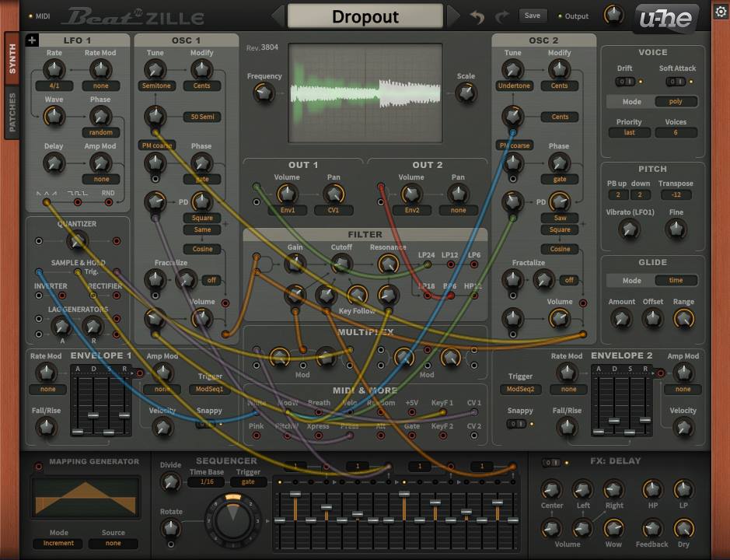
Task: Click the u-he logo
Action: click(x=665, y=18)
